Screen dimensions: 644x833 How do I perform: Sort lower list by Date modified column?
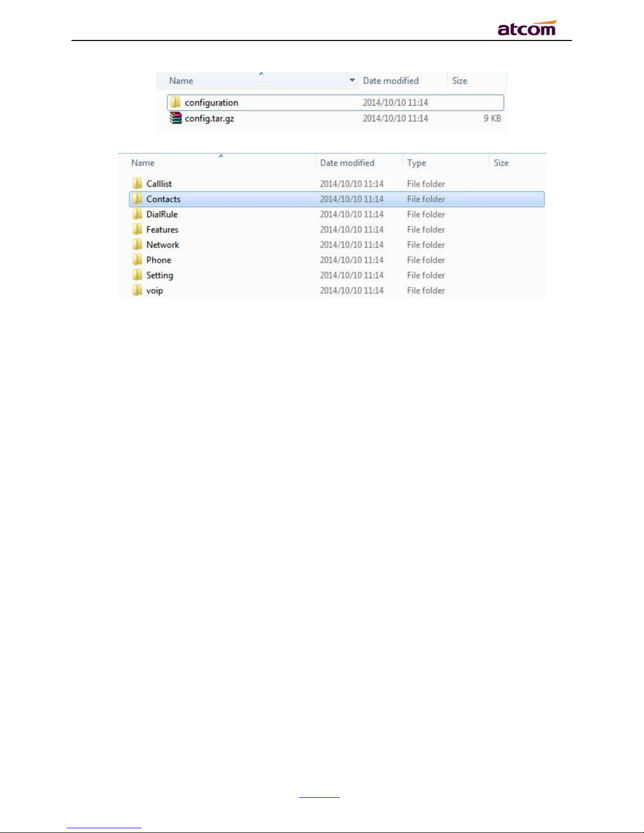347,163
